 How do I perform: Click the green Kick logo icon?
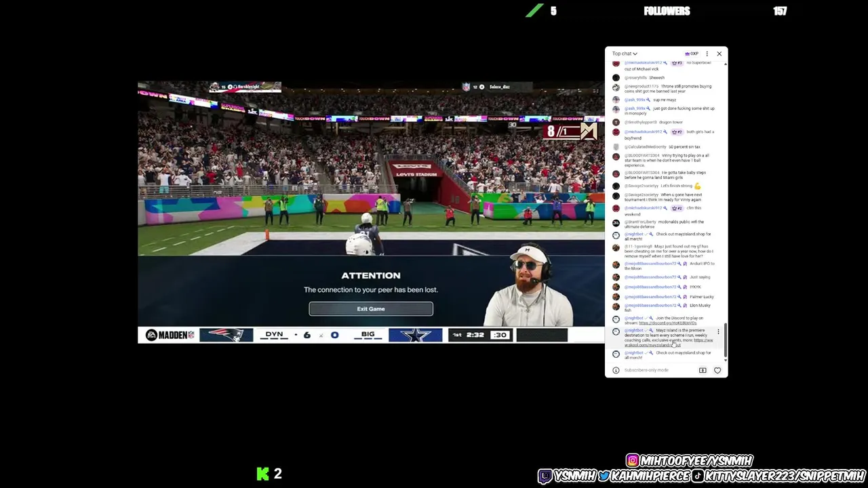[262, 474]
